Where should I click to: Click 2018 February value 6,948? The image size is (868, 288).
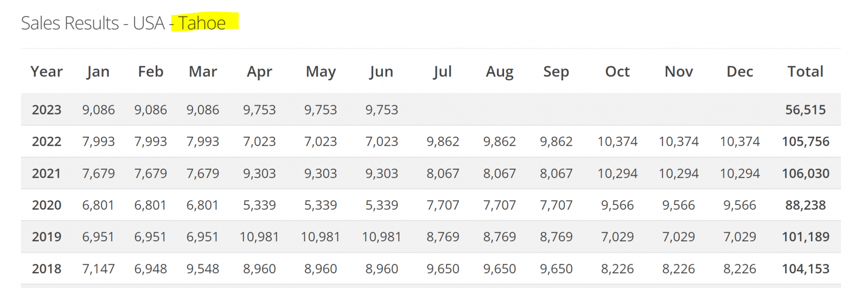click(151, 268)
